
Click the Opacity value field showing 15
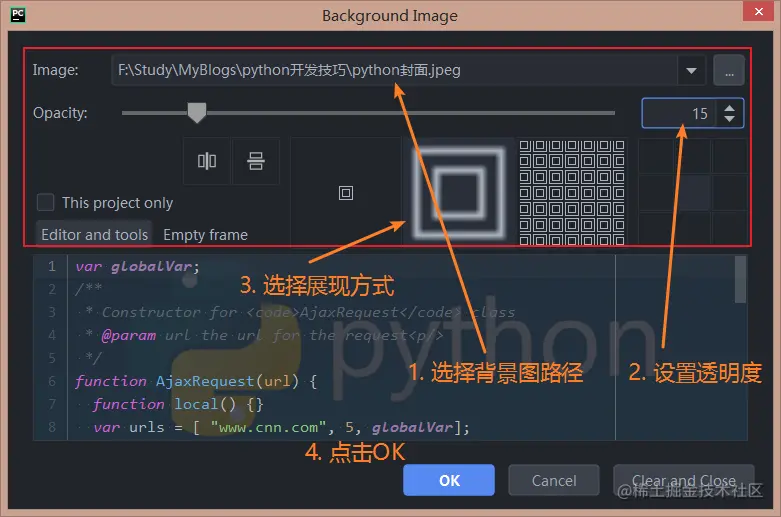(x=679, y=114)
